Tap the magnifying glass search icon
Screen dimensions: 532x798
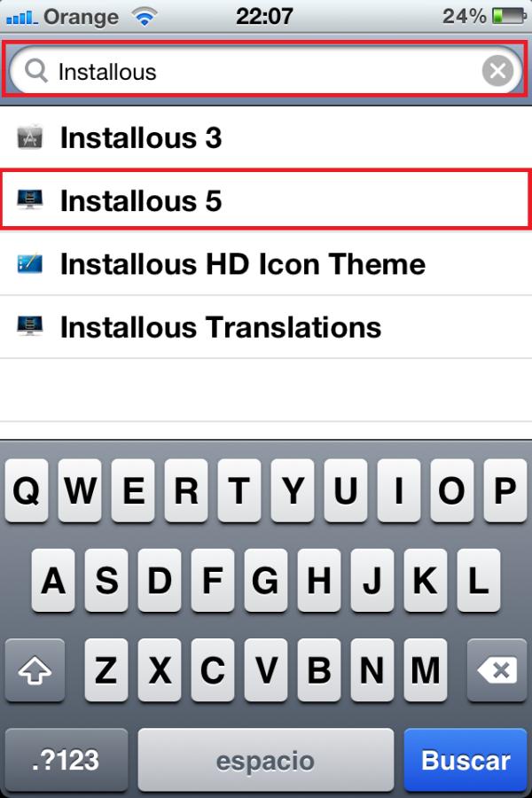point(36,71)
